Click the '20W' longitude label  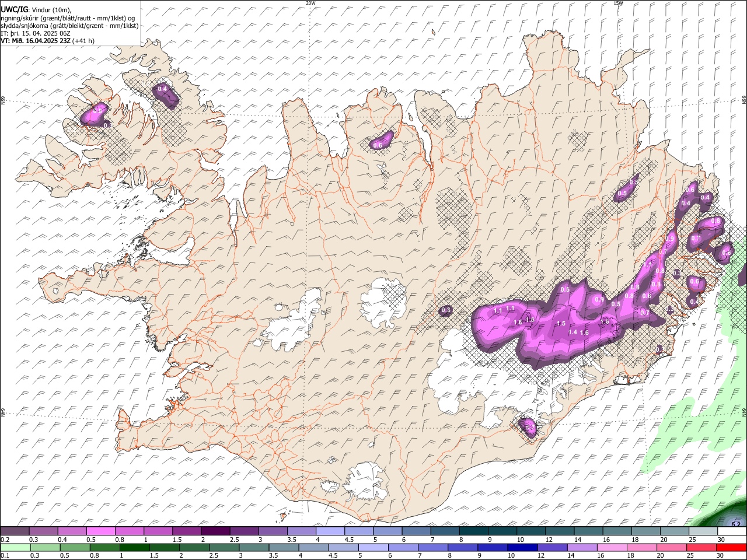click(310, 3)
